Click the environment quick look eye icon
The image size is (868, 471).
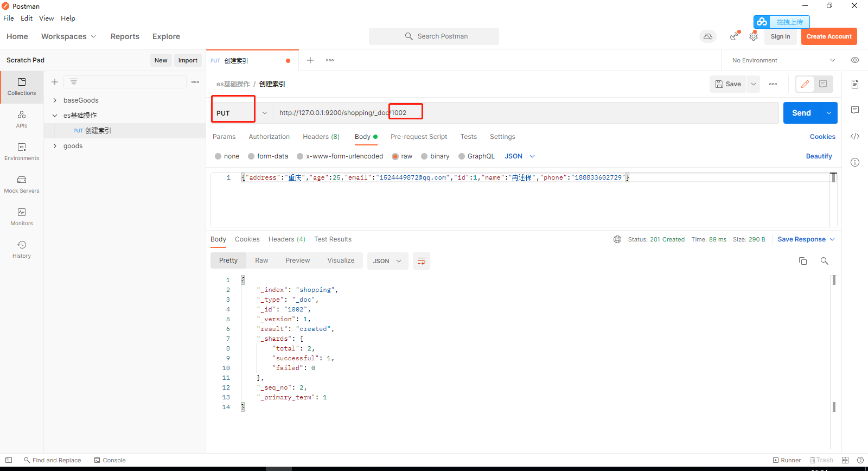click(x=855, y=60)
